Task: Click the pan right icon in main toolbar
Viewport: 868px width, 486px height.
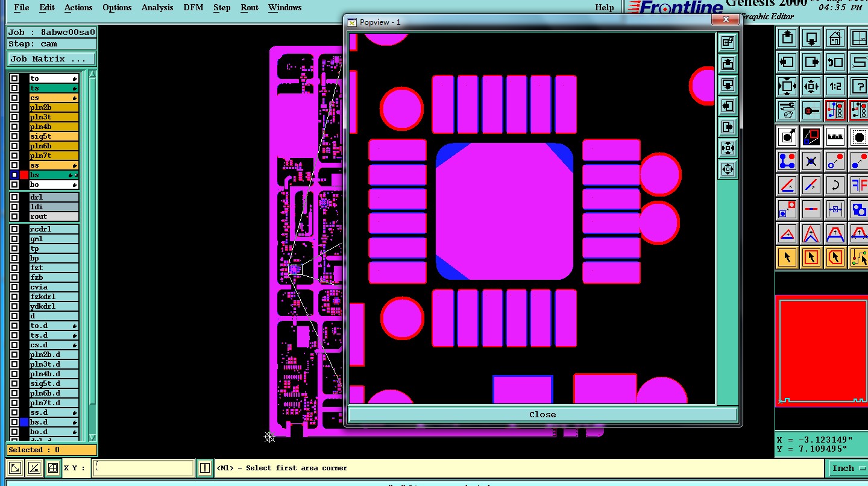Action: [x=811, y=62]
